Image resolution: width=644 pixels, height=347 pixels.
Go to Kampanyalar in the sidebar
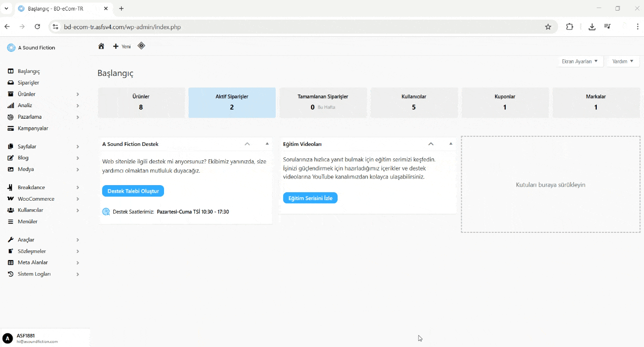pos(33,128)
